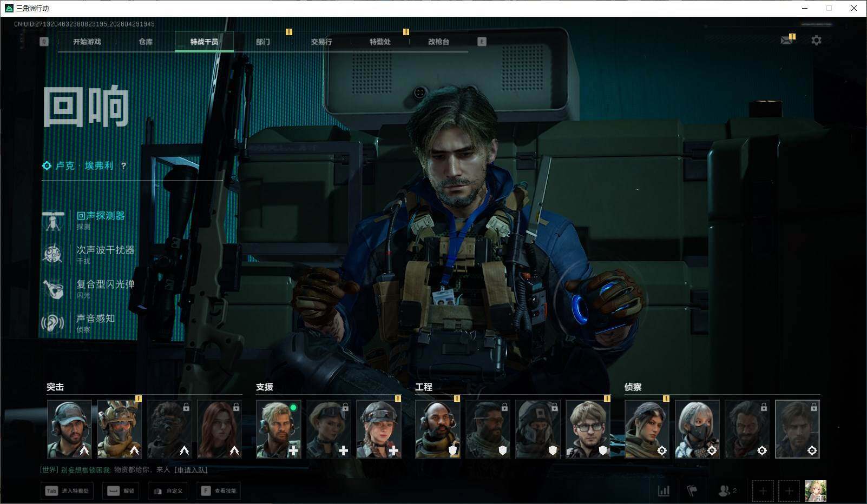Click the 支援 class heading
The height and width of the screenshot is (504, 867).
coord(265,387)
